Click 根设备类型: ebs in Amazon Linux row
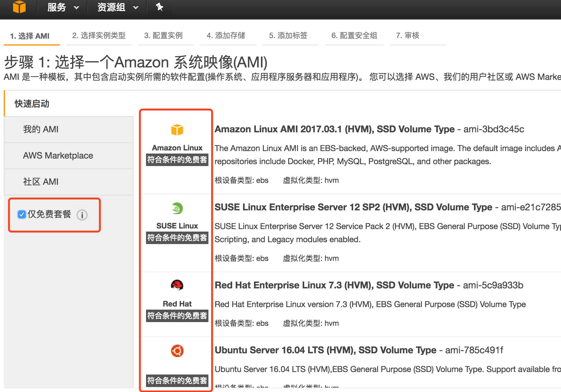The height and width of the screenshot is (392, 561). pos(241,180)
